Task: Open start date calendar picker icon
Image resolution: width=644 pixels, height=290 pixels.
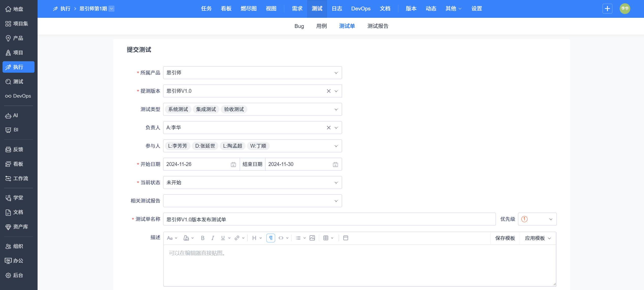Action: tap(233, 164)
